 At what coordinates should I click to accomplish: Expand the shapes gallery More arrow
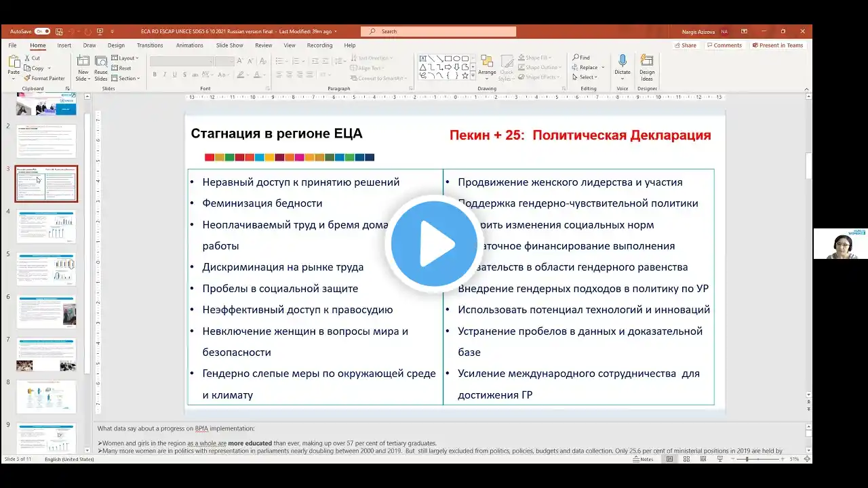click(473, 75)
